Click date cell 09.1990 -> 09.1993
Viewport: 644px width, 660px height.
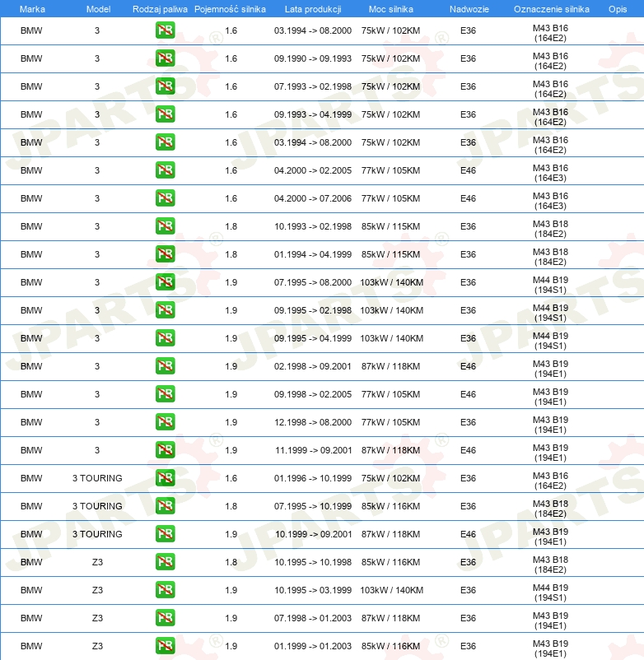tap(312, 58)
